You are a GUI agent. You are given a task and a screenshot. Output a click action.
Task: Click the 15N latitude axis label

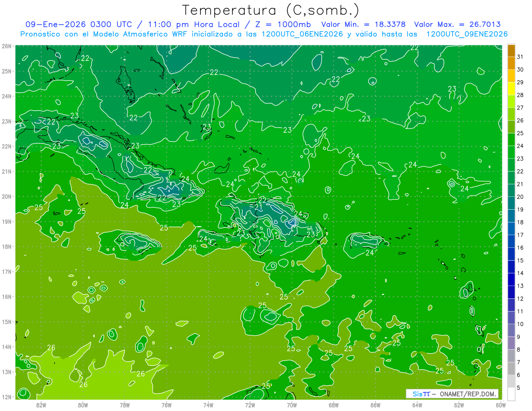[6, 322]
